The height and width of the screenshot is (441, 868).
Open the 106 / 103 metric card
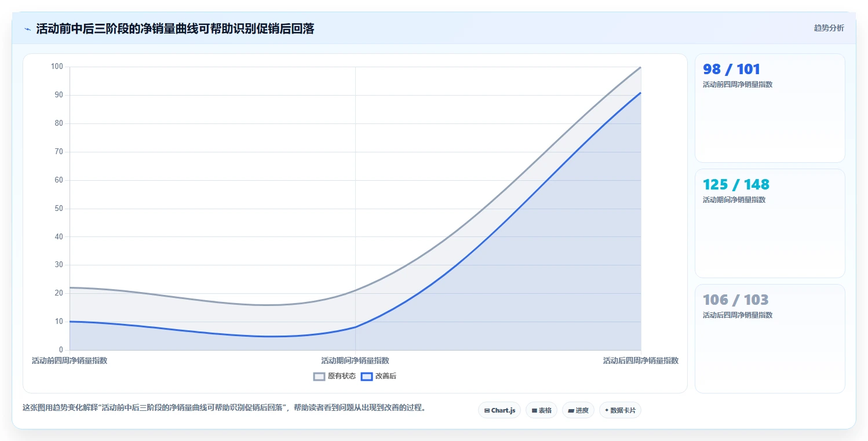point(769,338)
